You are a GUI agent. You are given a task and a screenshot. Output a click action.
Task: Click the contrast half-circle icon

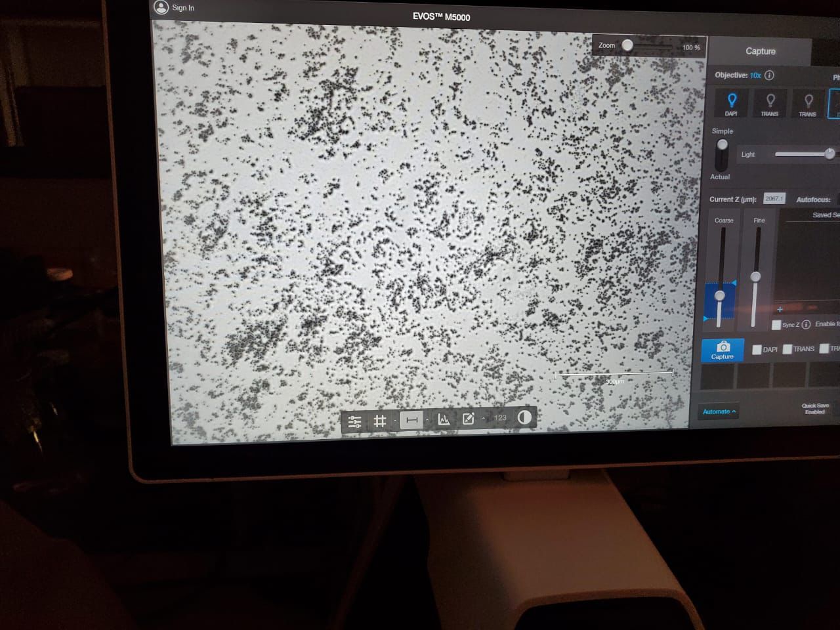[x=524, y=417]
